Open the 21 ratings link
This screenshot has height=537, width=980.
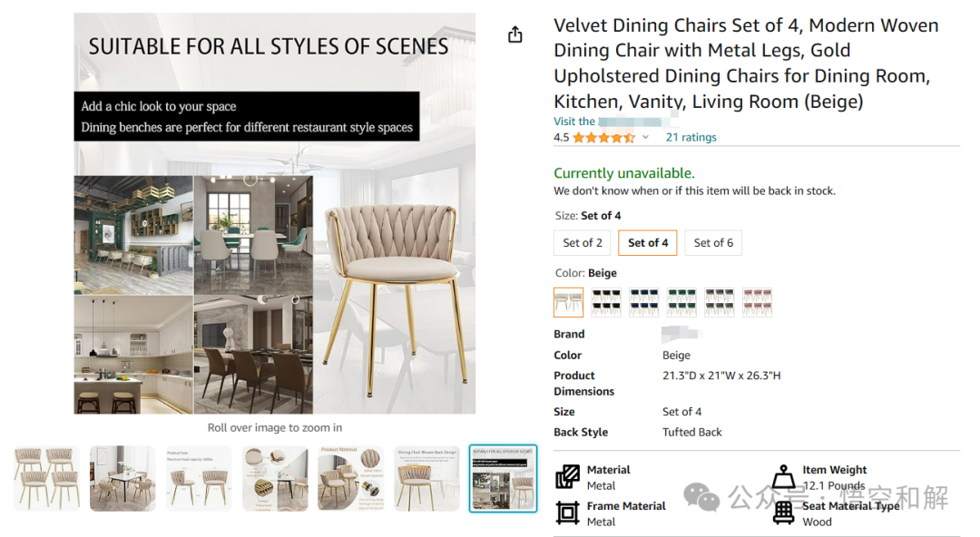(691, 138)
